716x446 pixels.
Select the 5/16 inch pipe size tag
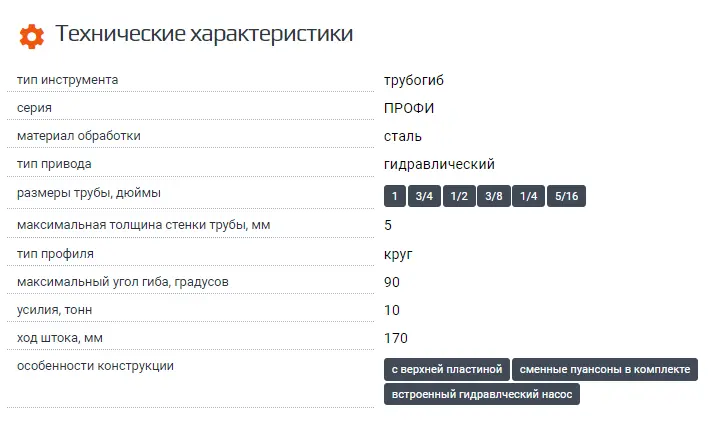pos(566,196)
